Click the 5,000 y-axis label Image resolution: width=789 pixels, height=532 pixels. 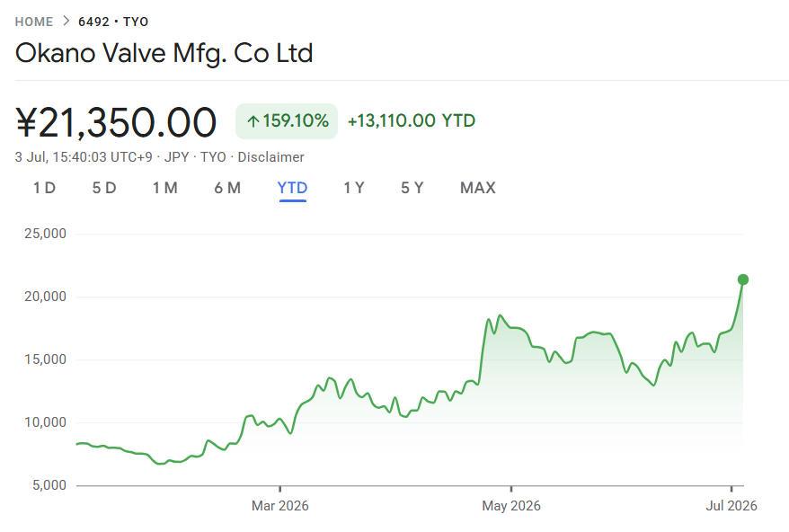[x=49, y=485]
